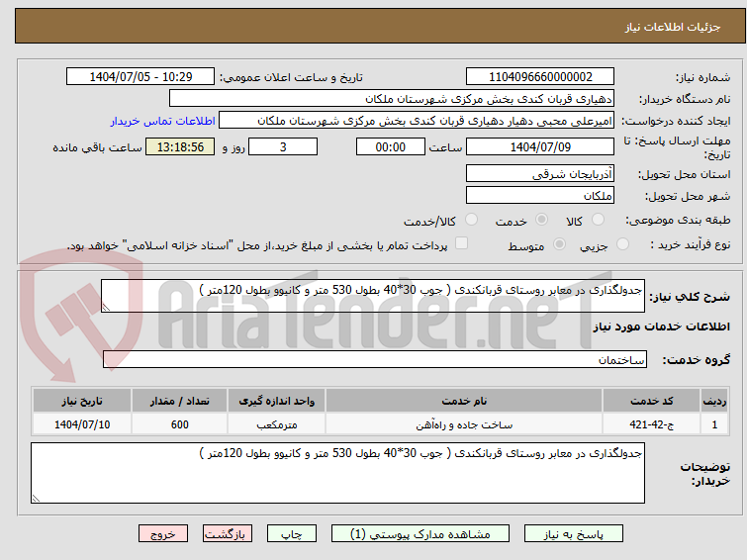The height and width of the screenshot is (560, 747).
Task: Click the اطلاعات خدمات مورد نیاز heading
Action: [x=661, y=327]
